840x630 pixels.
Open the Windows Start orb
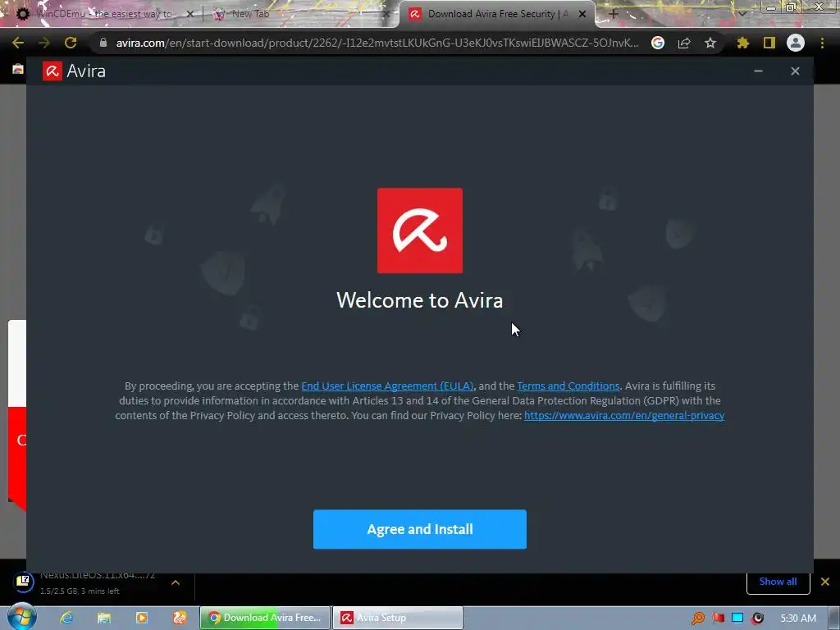(x=21, y=617)
